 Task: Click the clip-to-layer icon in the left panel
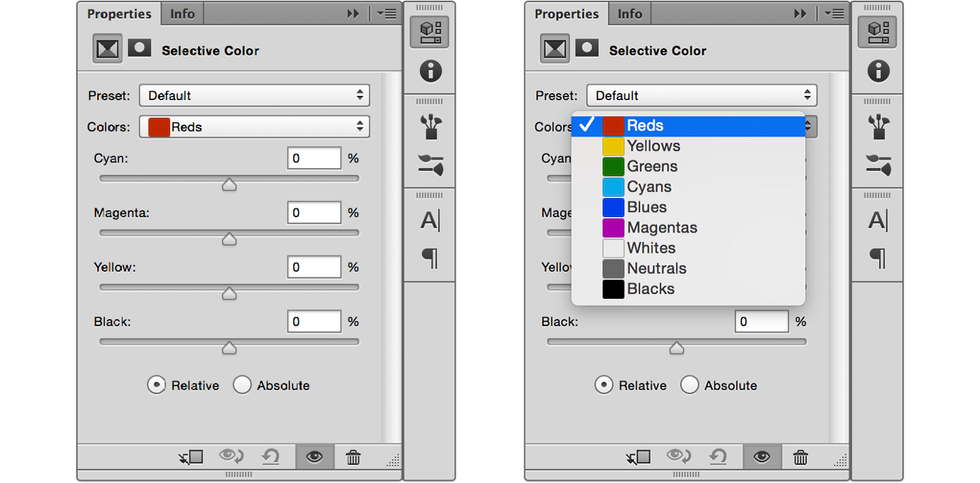click(x=190, y=458)
